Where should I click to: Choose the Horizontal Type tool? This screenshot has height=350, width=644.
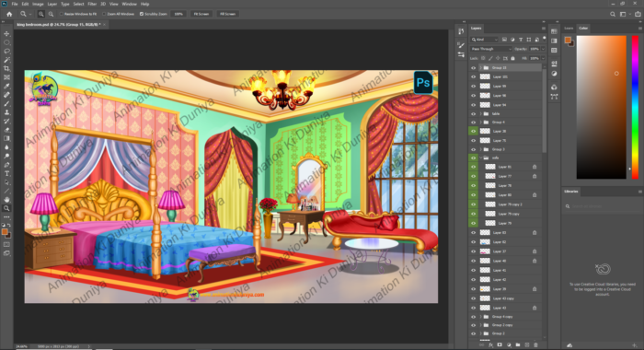[x=6, y=173]
